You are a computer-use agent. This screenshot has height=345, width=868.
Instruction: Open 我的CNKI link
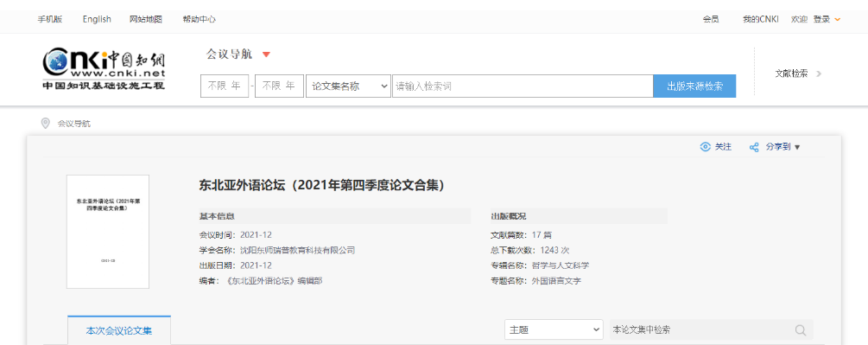[761, 19]
